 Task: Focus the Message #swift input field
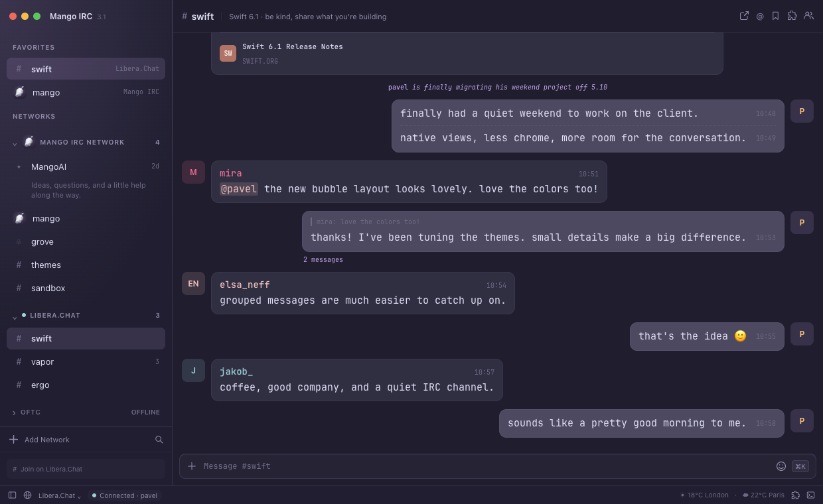coord(486,466)
